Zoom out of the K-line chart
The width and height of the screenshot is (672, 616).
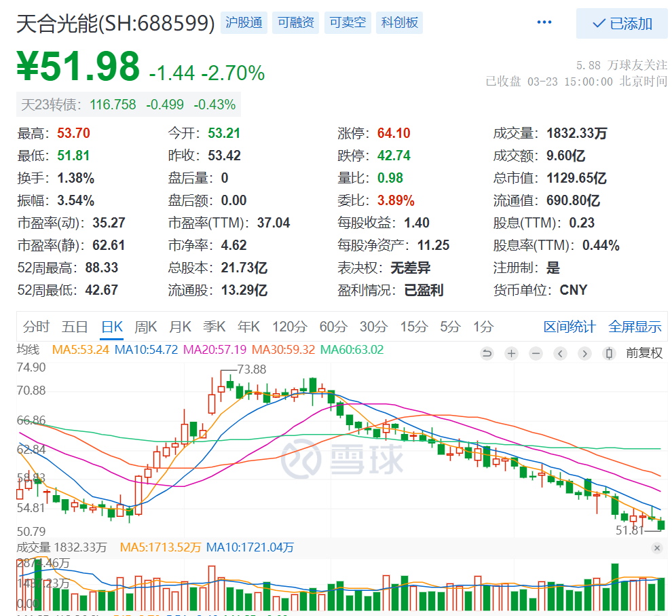point(536,354)
